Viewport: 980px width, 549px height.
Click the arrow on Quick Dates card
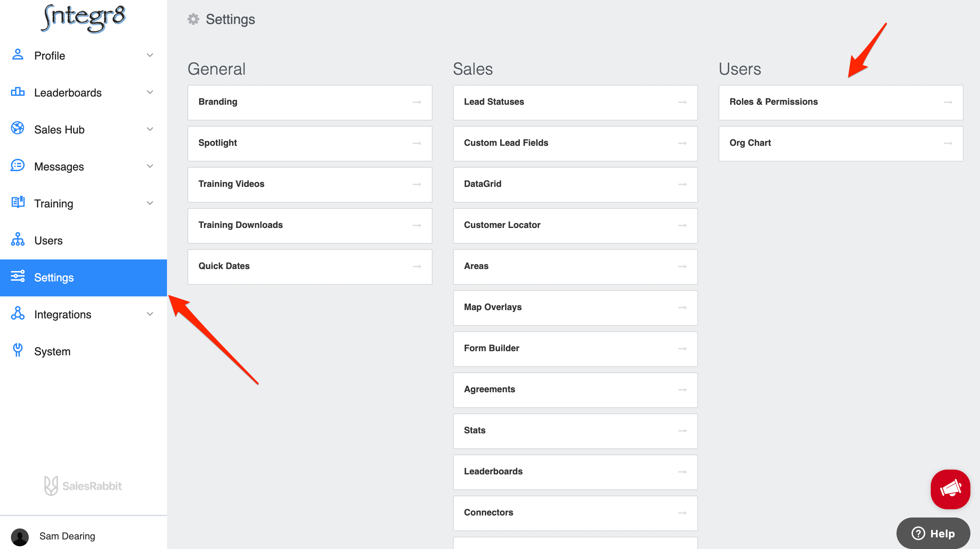[416, 267]
